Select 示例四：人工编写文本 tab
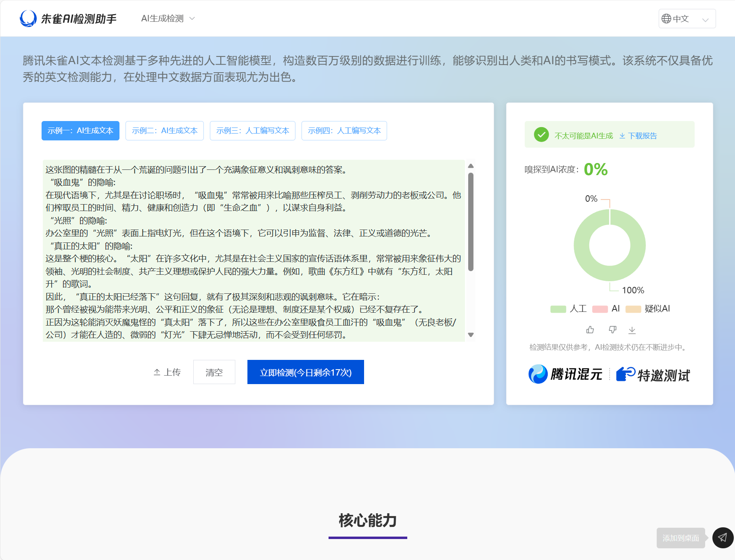Viewport: 735px width, 560px height. point(344,131)
